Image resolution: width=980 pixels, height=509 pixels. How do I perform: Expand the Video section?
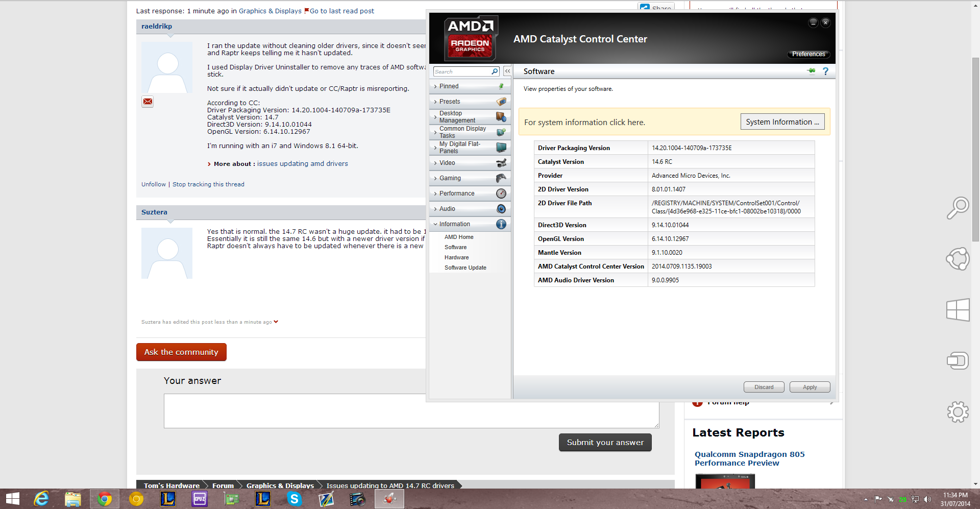tap(470, 163)
